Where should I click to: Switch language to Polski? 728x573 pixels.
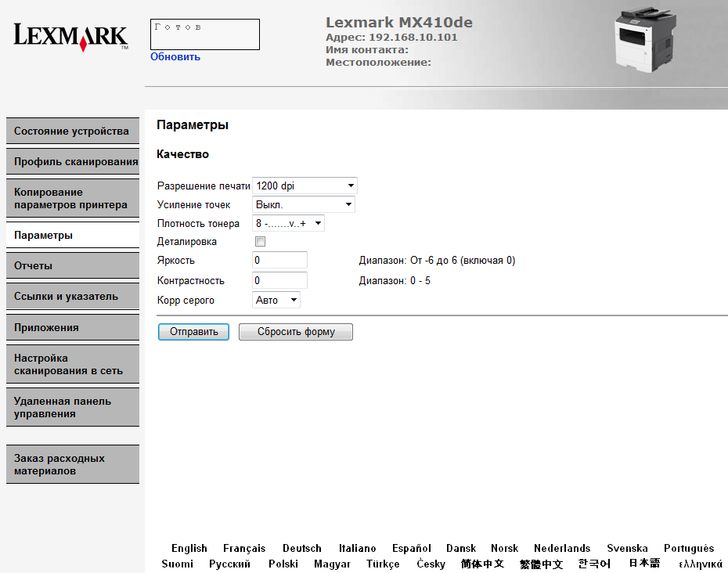(x=283, y=564)
